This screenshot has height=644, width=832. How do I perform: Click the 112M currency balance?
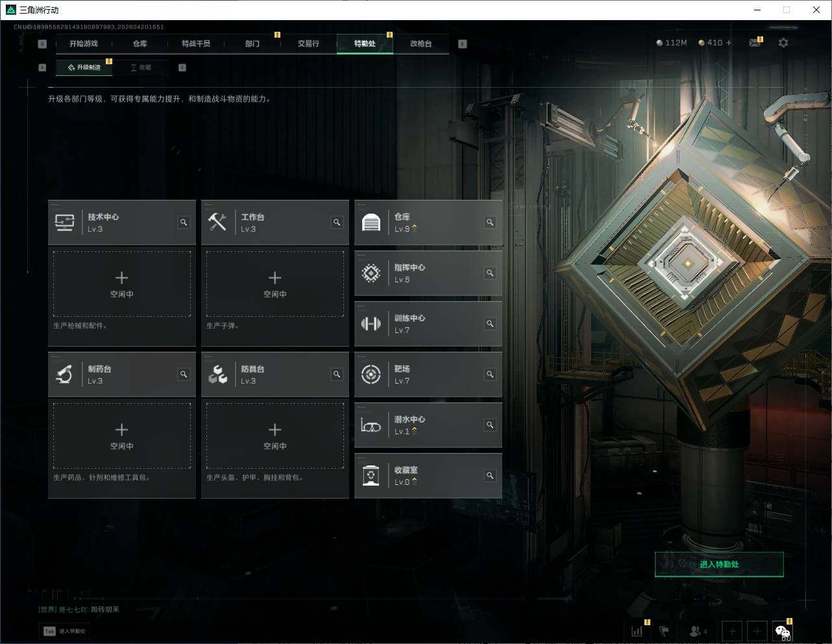672,43
